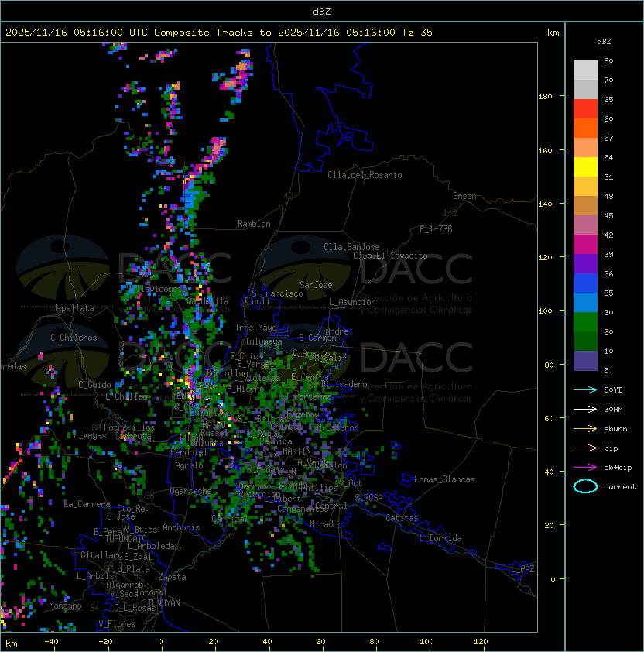Click the yellow eburn arrow legend symbol
Image resolution: width=644 pixels, height=652 pixels.
pyautogui.click(x=585, y=429)
